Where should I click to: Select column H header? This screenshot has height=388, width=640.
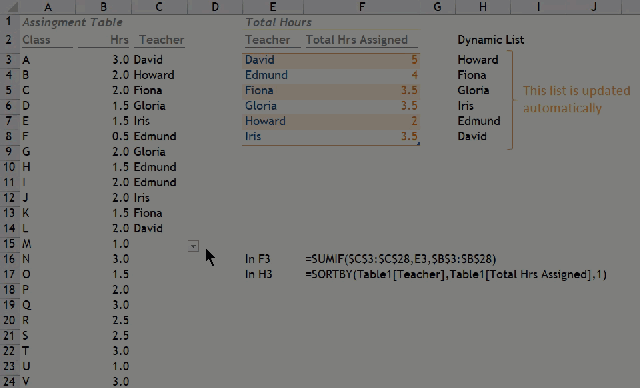(x=483, y=7)
